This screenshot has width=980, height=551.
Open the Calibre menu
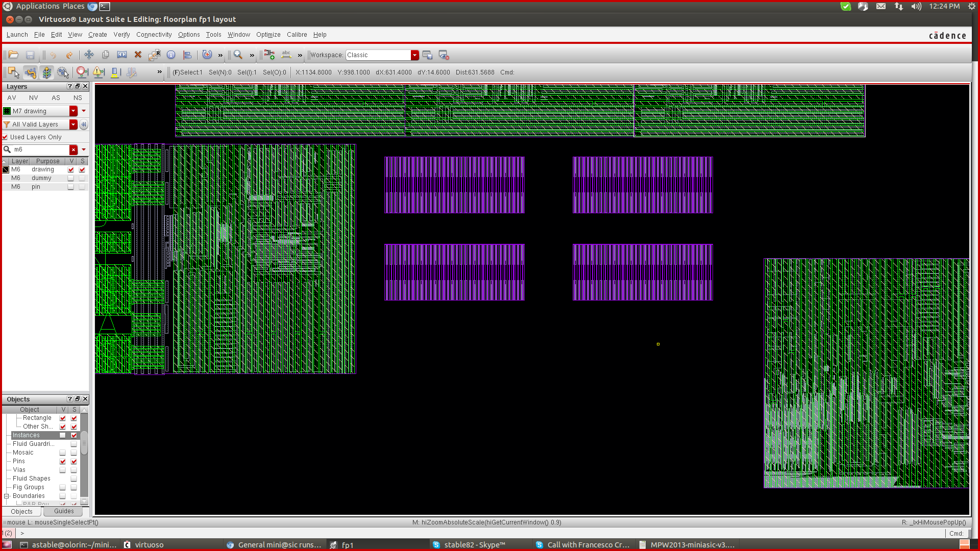coord(297,35)
